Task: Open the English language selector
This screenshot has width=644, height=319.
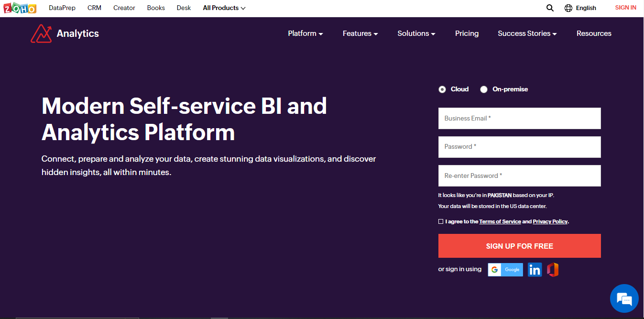Action: coord(586,8)
